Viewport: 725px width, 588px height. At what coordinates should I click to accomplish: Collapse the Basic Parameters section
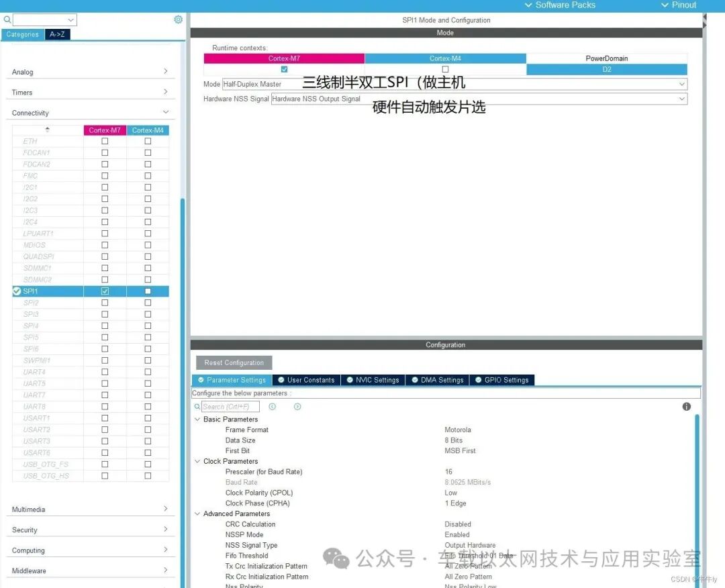click(197, 420)
